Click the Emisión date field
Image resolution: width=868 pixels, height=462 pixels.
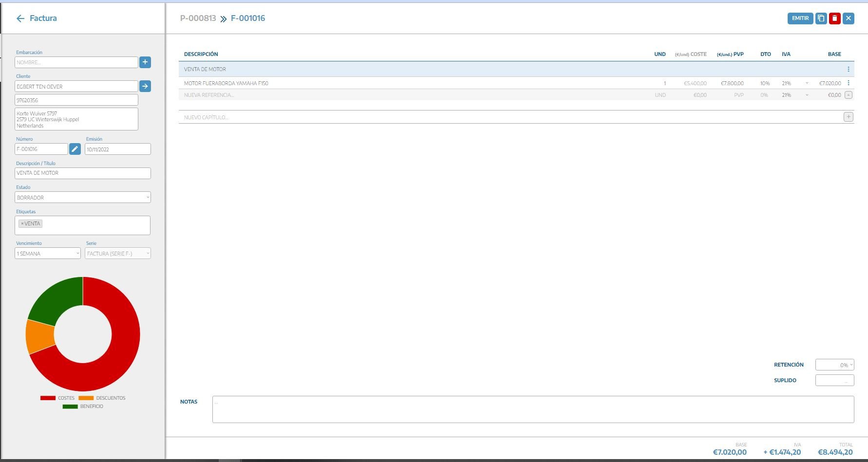click(x=117, y=149)
